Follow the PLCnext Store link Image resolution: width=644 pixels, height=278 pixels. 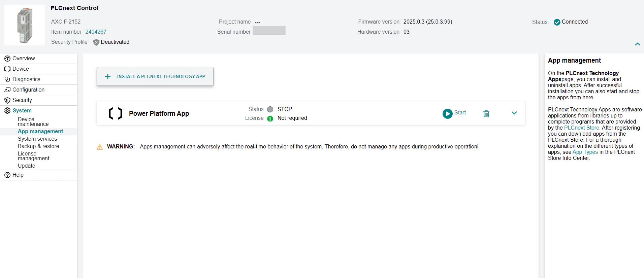click(x=582, y=128)
